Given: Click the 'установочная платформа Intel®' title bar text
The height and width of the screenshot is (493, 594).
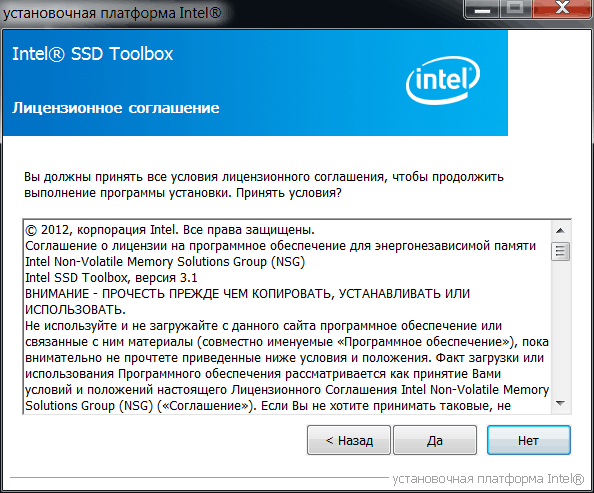Looking at the screenshot, I should (112, 13).
